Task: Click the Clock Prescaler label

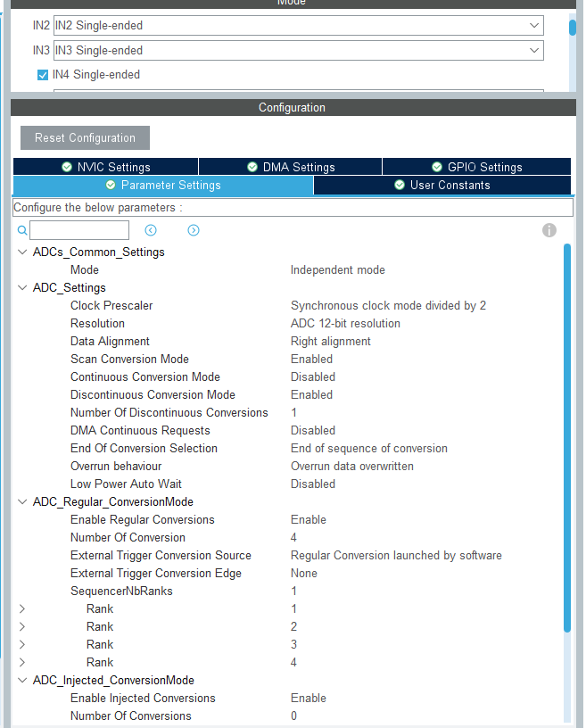Action: pyautogui.click(x=111, y=305)
